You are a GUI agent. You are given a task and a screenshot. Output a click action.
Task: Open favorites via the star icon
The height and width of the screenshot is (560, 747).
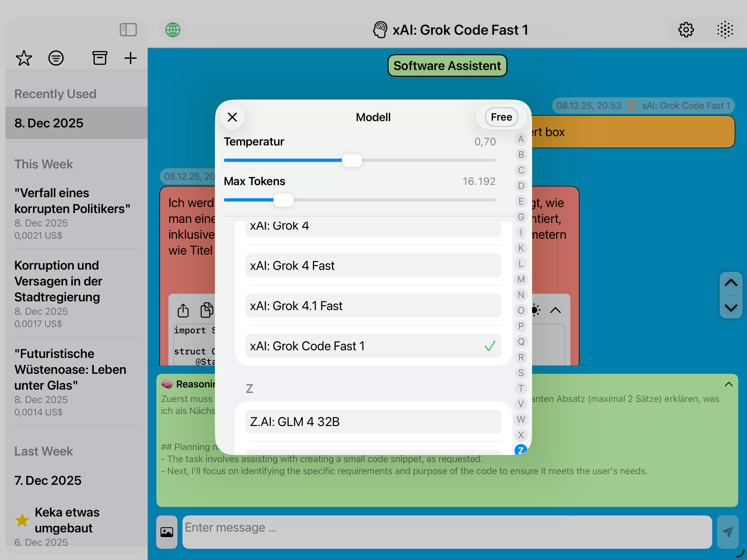click(x=24, y=58)
